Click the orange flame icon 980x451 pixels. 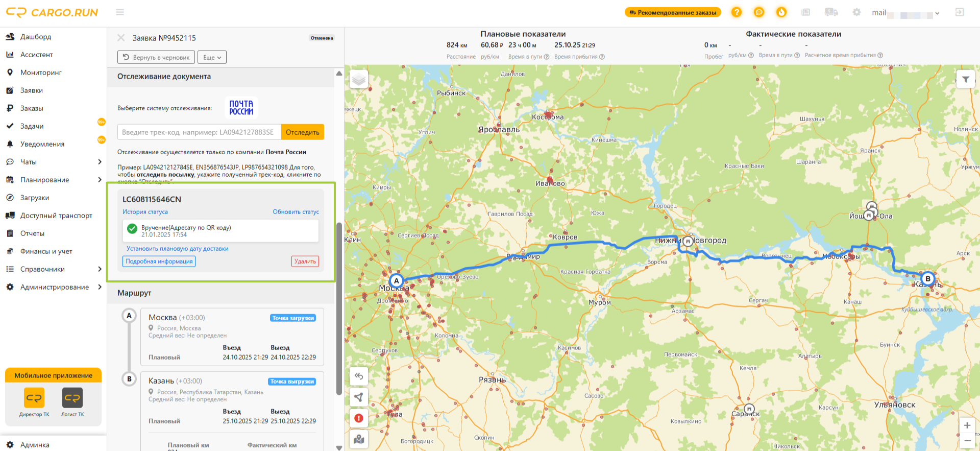(x=781, y=12)
